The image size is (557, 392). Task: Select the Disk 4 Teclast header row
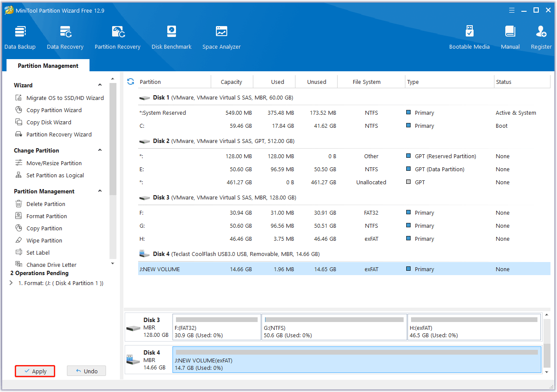tap(344, 254)
